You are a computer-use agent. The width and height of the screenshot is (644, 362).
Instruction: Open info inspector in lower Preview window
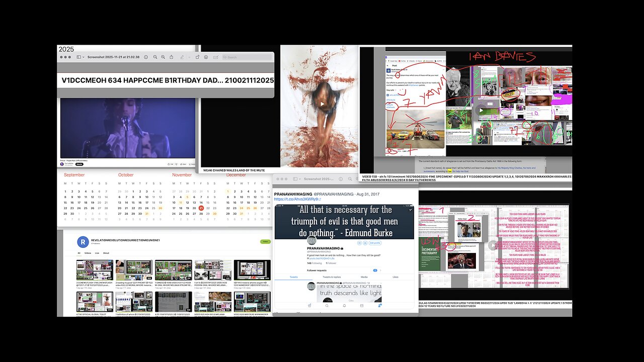pyautogui.click(x=341, y=179)
